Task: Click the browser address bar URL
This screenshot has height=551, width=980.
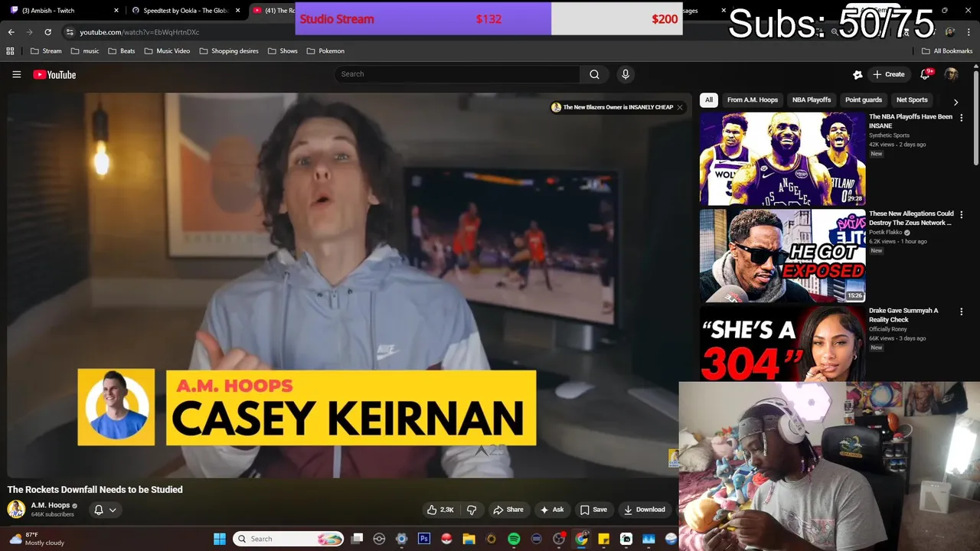Action: pos(139,32)
